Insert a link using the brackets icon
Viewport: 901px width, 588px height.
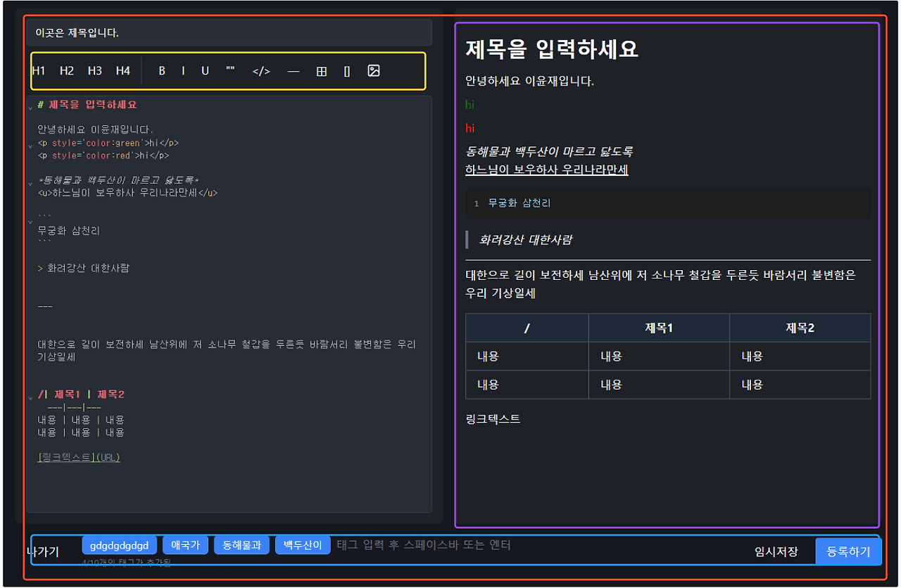point(347,70)
